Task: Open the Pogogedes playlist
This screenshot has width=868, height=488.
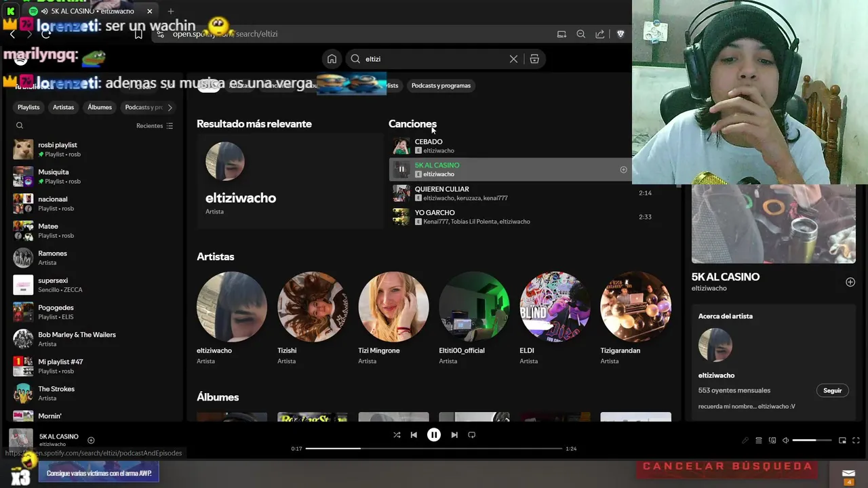Action: pyautogui.click(x=93, y=312)
